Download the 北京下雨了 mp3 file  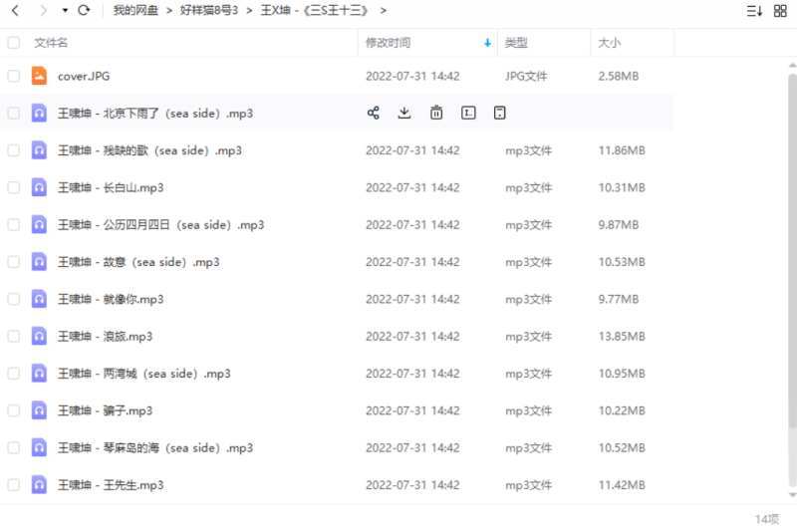[404, 113]
